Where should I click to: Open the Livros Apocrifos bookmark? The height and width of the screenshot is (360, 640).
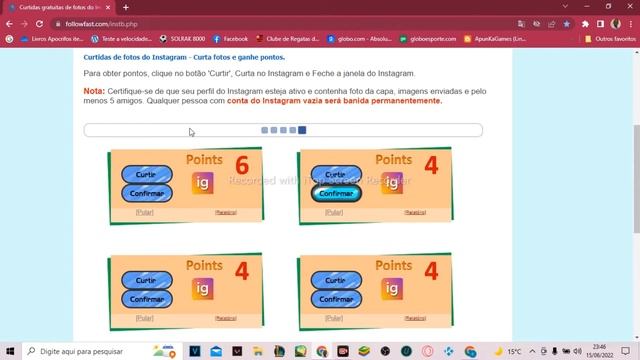point(52,39)
